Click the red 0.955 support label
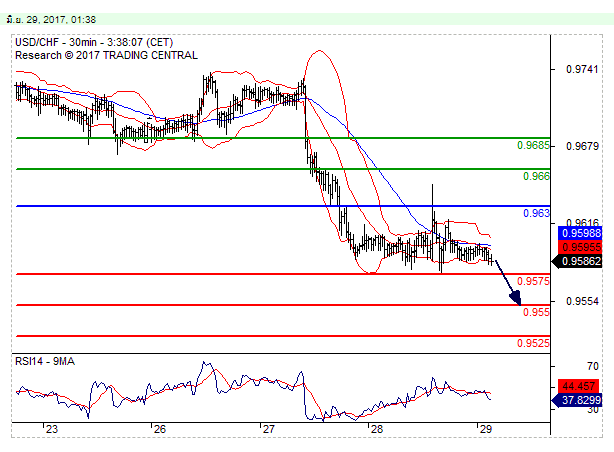Viewport: 614px width, 452px height. [x=536, y=312]
